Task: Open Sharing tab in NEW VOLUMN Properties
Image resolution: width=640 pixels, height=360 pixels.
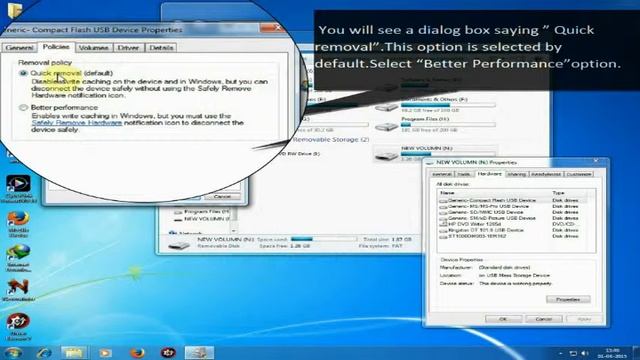Action: tap(517, 174)
